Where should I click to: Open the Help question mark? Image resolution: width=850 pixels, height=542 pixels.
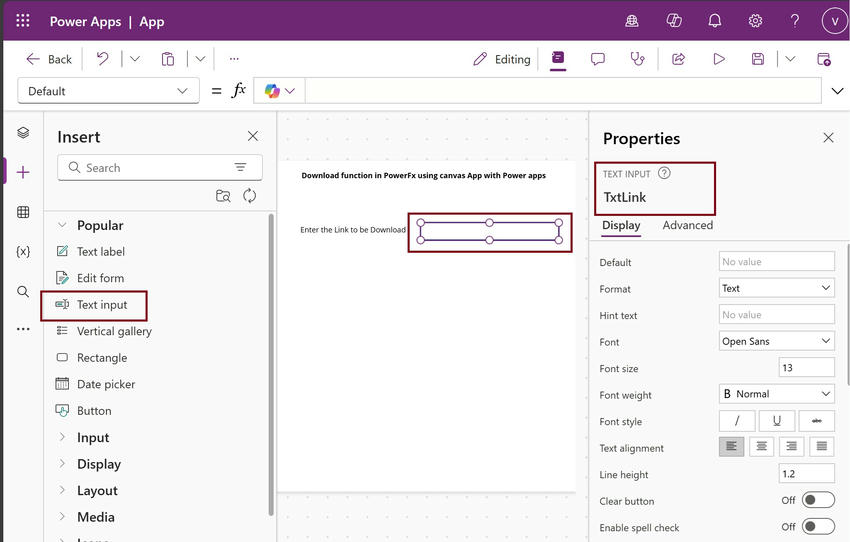(795, 21)
